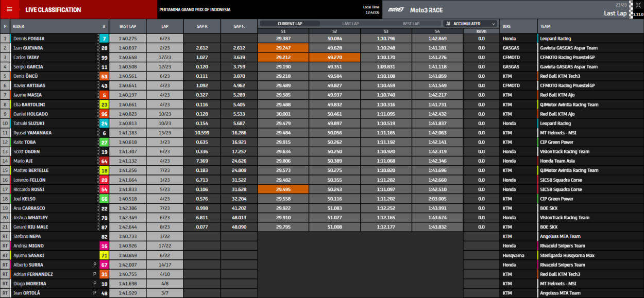The height and width of the screenshot is (298, 644).
Task: Click pink number badge 16 of Andrea Migno
Action: [x=104, y=246]
